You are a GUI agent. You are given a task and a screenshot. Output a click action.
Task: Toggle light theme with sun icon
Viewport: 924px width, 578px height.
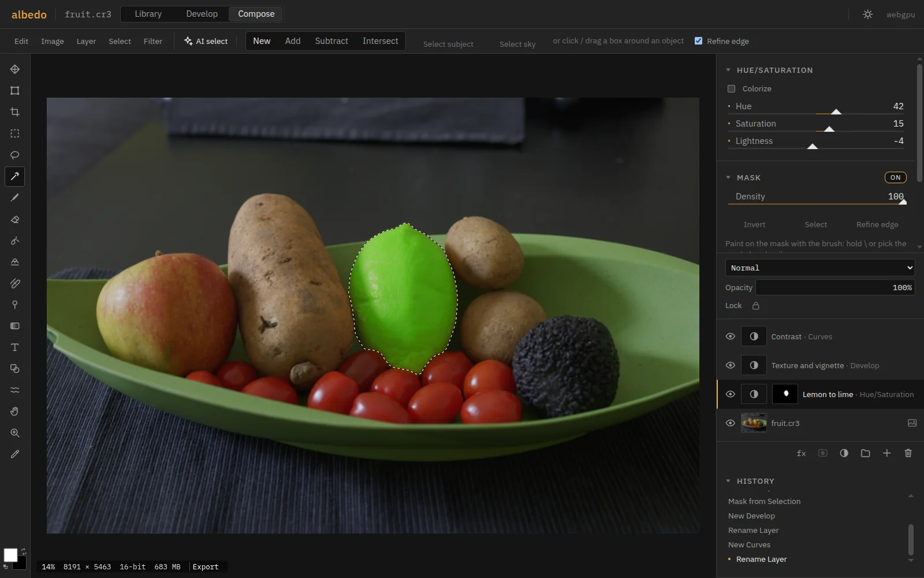(x=867, y=14)
